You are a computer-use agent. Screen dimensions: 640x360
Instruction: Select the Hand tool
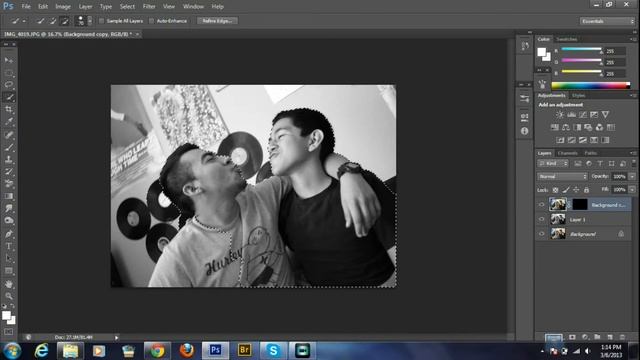[9, 284]
